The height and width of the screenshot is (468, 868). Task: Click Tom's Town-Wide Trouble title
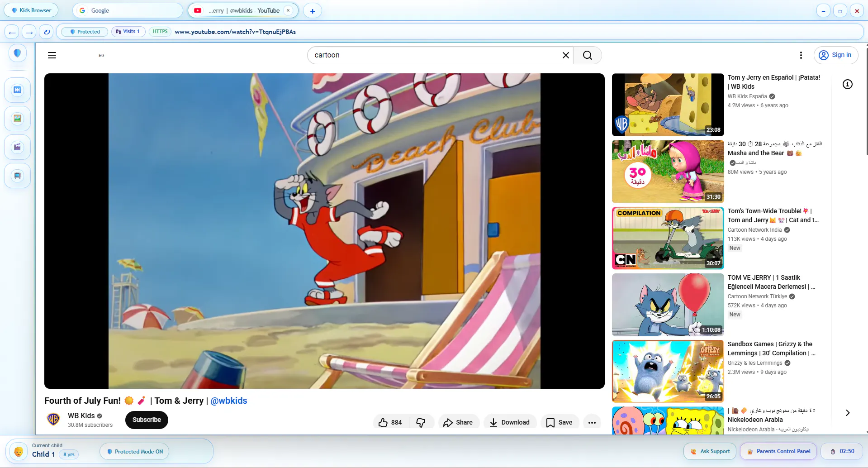click(773, 215)
